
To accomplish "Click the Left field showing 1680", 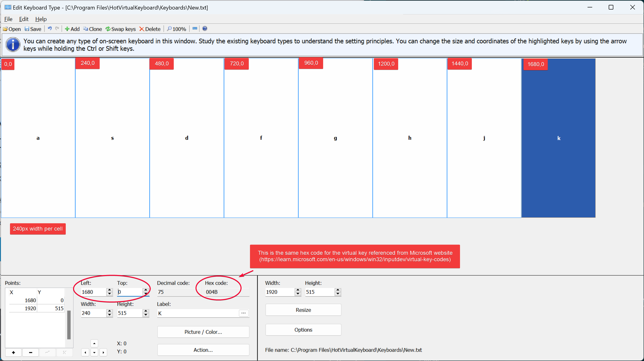I will click(x=93, y=292).
